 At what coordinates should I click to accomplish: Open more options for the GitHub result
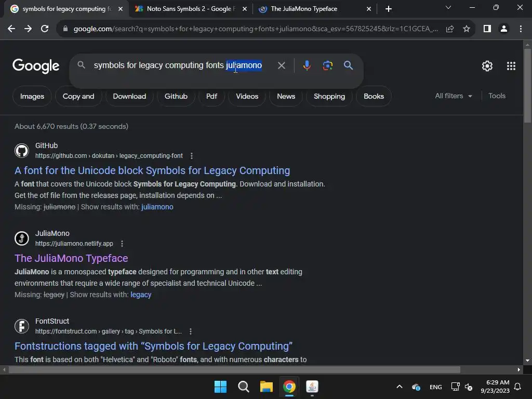192,156
